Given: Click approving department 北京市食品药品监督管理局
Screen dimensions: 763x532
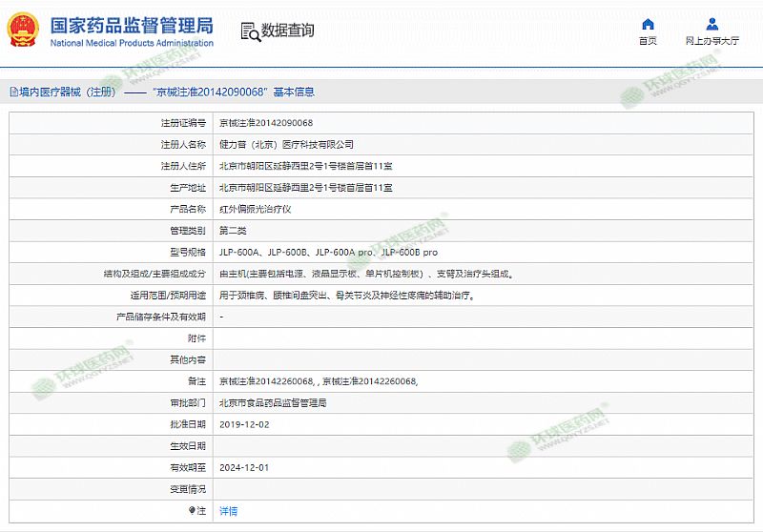Looking at the screenshot, I should pos(273,403).
